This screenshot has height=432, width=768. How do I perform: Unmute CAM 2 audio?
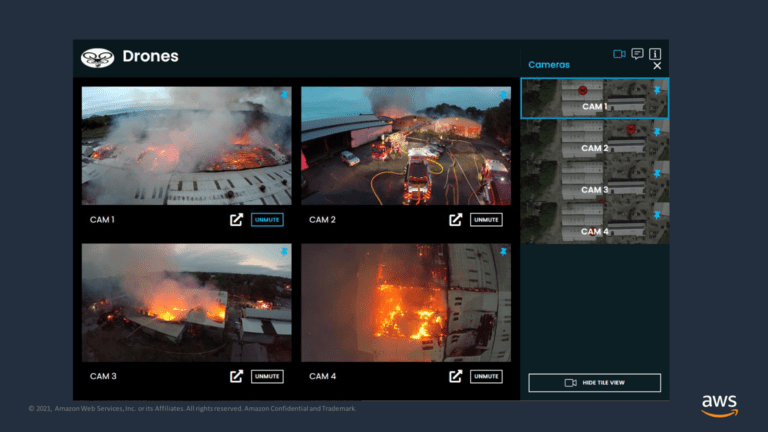click(486, 220)
